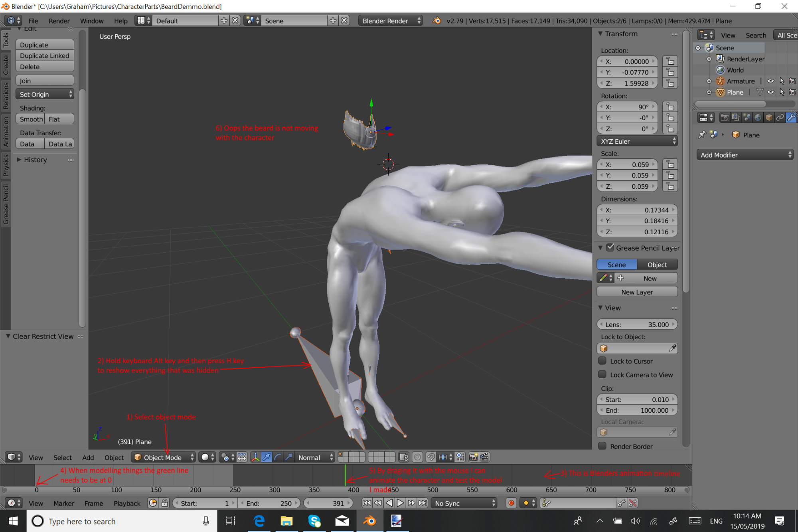Switch to the Create tab in tool shelf
Viewport: 798px width, 532px height.
pyautogui.click(x=6, y=65)
